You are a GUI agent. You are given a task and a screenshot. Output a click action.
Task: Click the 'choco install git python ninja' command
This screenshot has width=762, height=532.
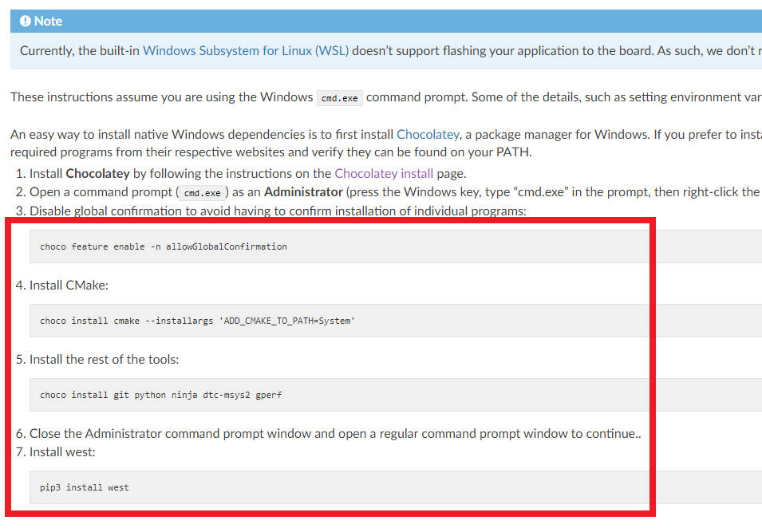coord(161,395)
